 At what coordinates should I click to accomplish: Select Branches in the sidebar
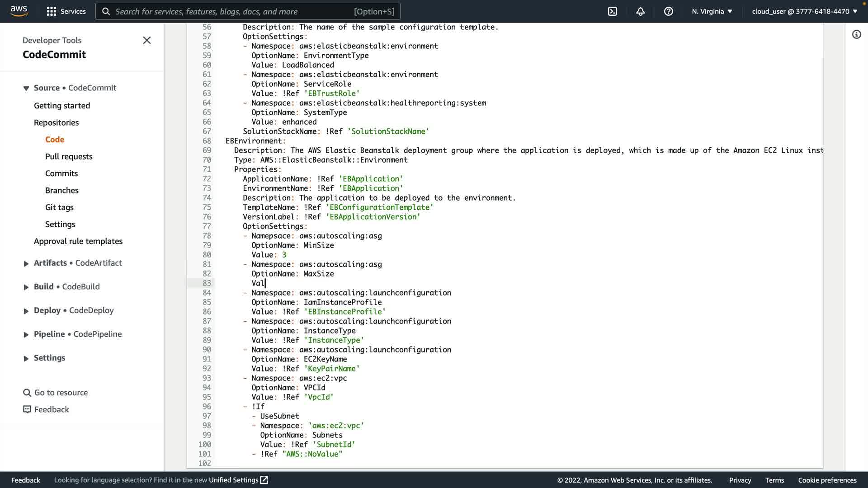(x=62, y=190)
